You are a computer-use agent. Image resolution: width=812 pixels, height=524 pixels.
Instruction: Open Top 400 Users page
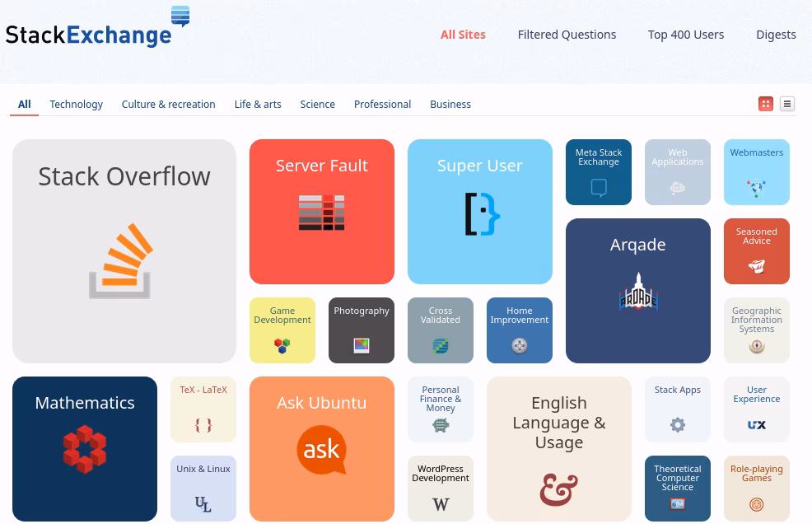coord(686,35)
